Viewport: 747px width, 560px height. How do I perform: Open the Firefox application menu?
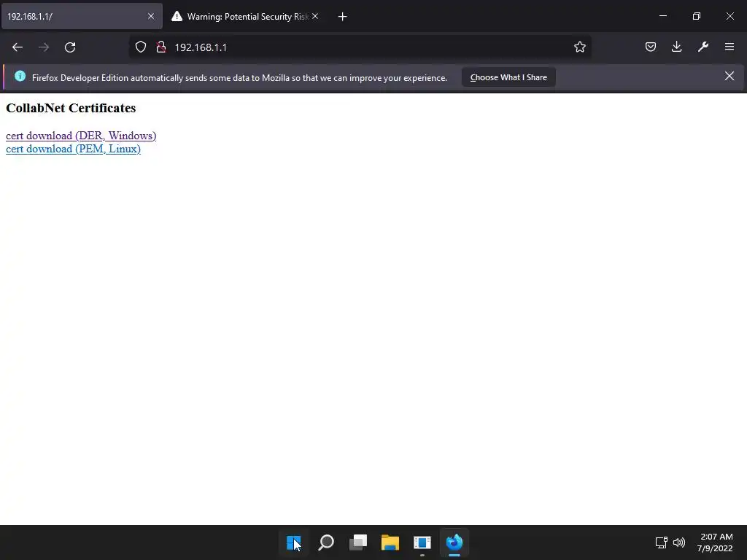[x=729, y=47]
